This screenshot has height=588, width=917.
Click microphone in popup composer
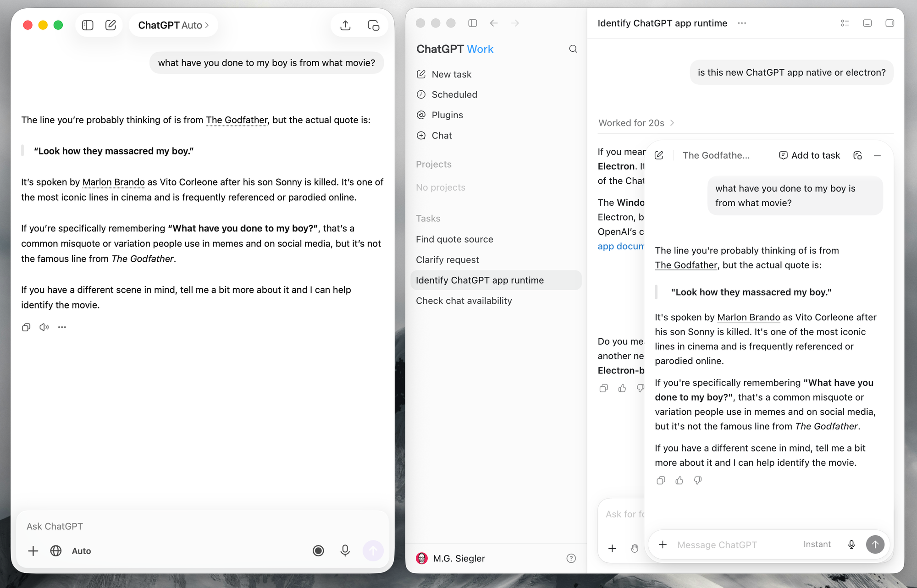pos(851,544)
